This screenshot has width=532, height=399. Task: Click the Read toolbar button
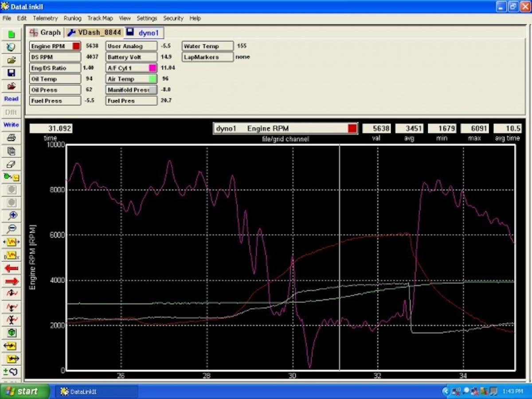pyautogui.click(x=10, y=98)
